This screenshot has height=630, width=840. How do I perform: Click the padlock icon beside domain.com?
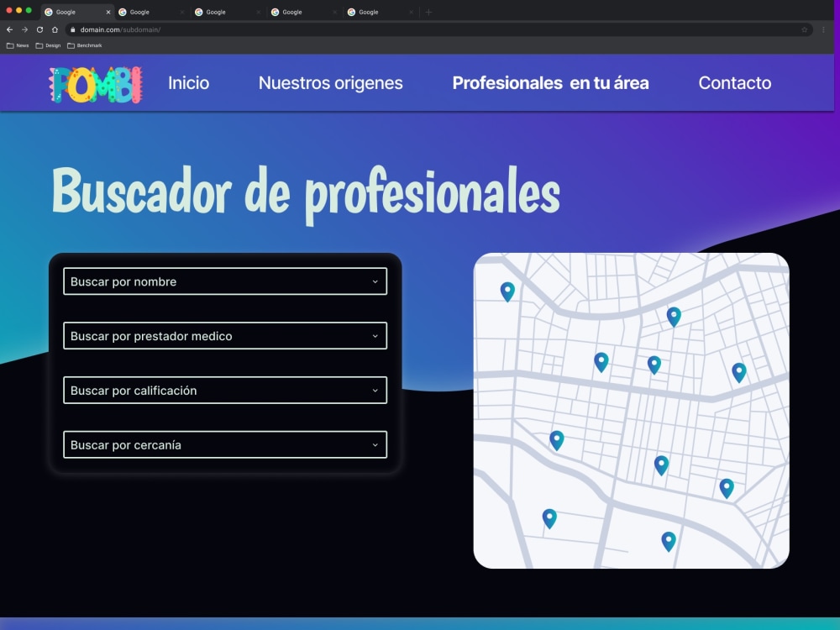pos(73,30)
